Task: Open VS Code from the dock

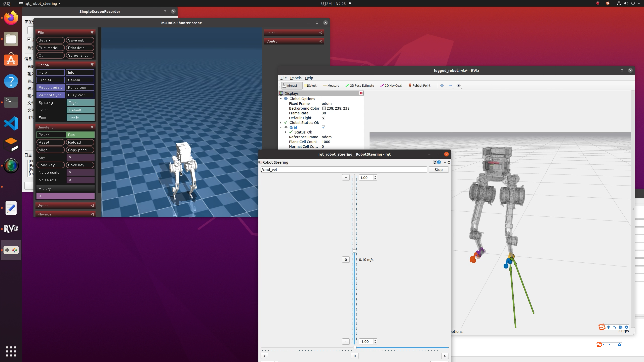Action: click(11, 123)
